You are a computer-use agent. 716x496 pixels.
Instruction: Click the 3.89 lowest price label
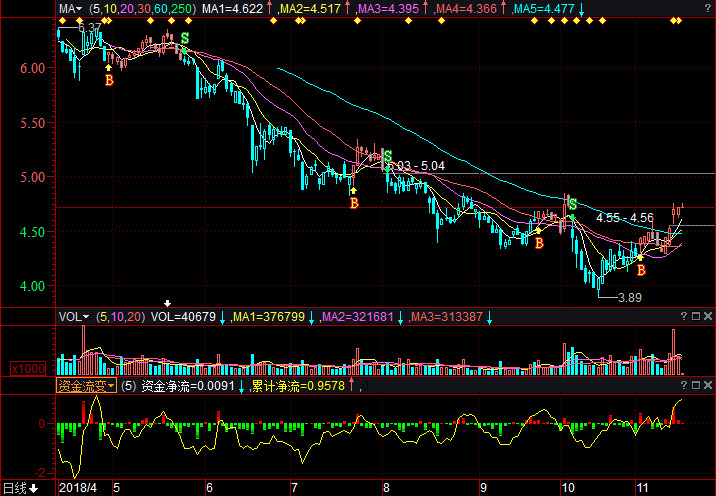(x=628, y=298)
